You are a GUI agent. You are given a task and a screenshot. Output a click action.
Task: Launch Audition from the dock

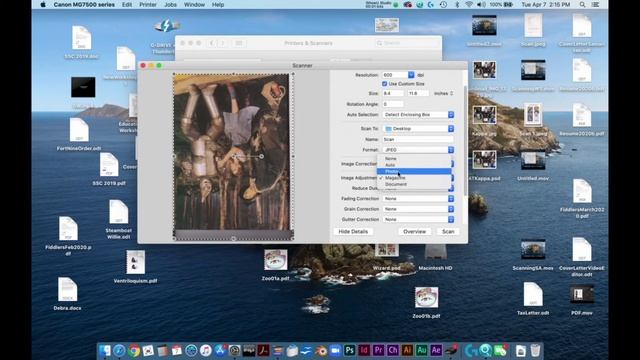[422, 350]
